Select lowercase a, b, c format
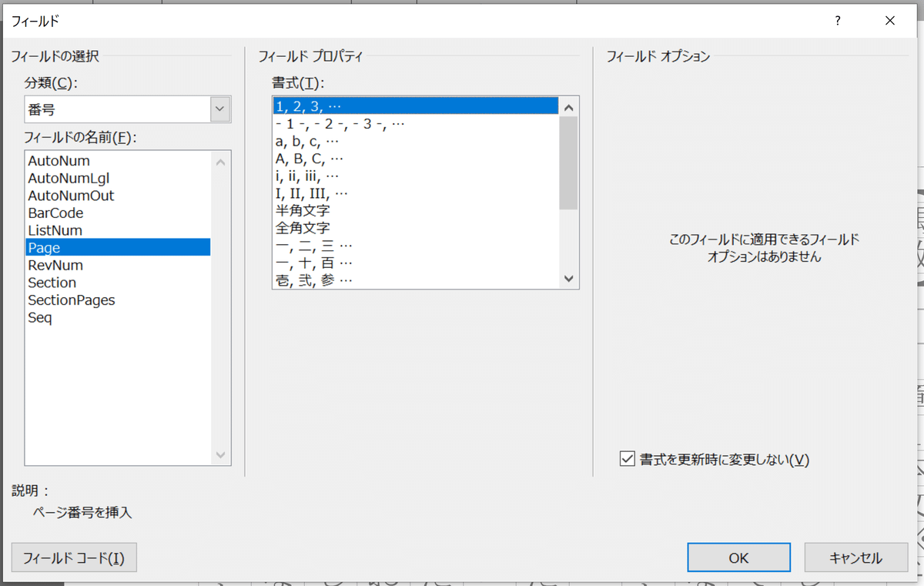 pos(416,141)
